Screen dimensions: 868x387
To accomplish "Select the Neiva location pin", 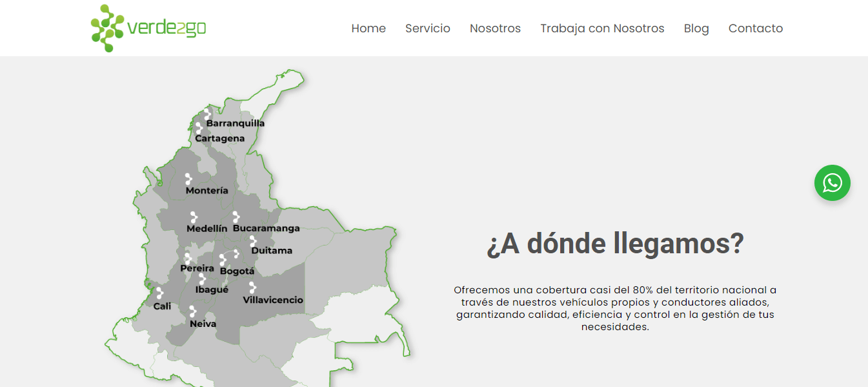I will 193,311.
